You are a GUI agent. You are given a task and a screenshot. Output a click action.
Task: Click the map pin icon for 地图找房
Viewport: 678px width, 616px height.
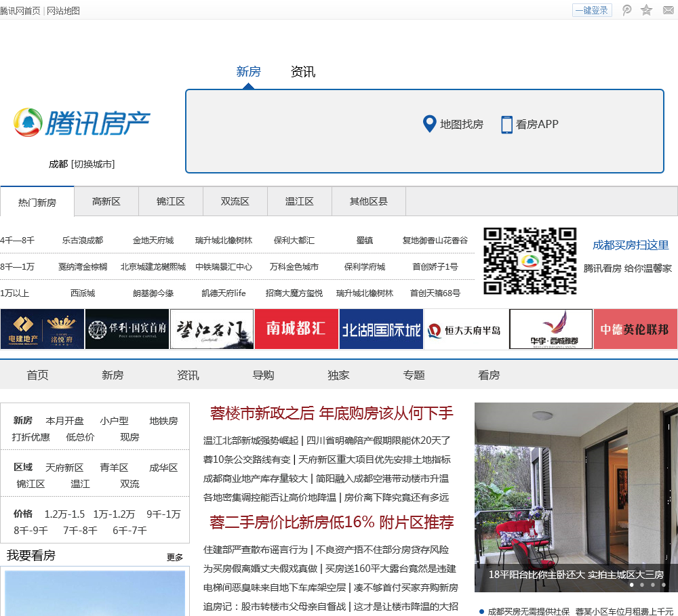[x=429, y=124]
